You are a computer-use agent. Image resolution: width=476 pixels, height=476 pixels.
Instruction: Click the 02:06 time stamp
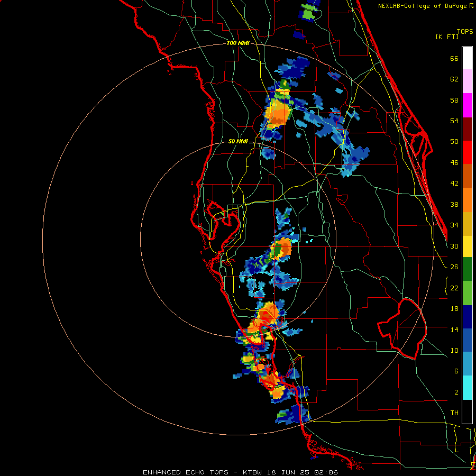click(x=327, y=472)
